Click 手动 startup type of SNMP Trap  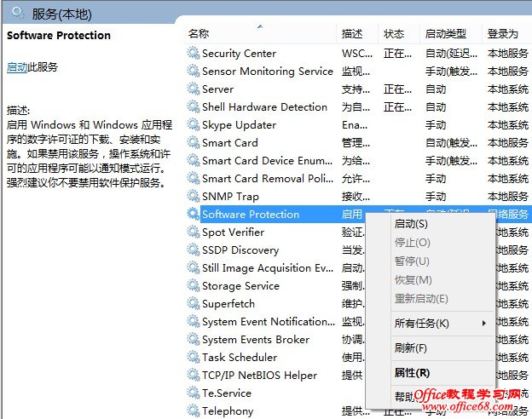(x=436, y=197)
